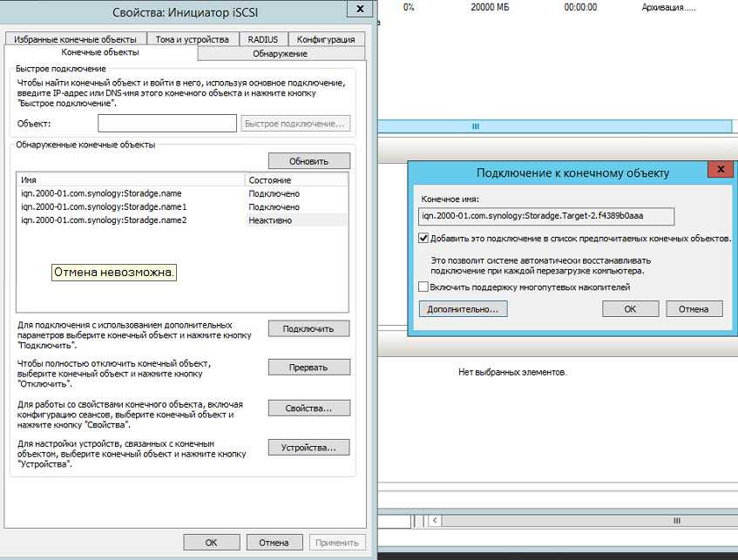The height and width of the screenshot is (560, 738).
Task: Open the Тома и устройства tab
Action: (x=192, y=38)
